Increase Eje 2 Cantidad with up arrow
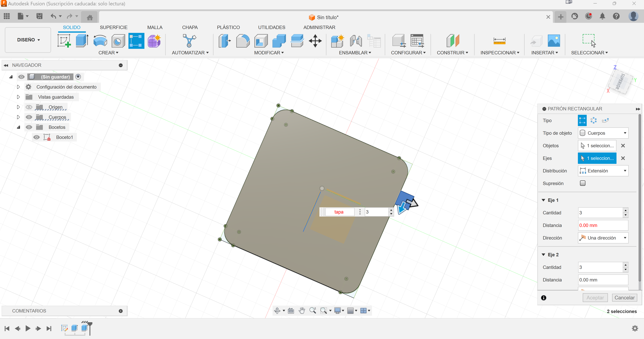 click(625, 265)
